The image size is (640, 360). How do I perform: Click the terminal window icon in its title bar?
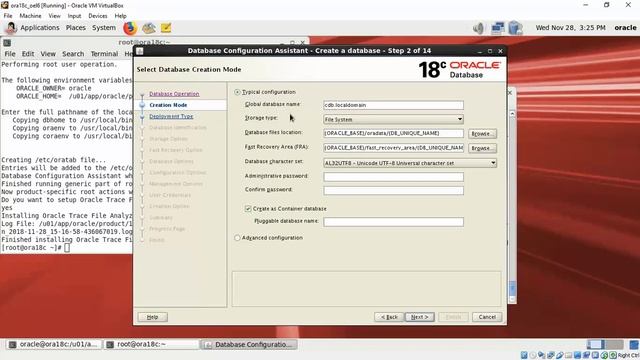click(7, 42)
